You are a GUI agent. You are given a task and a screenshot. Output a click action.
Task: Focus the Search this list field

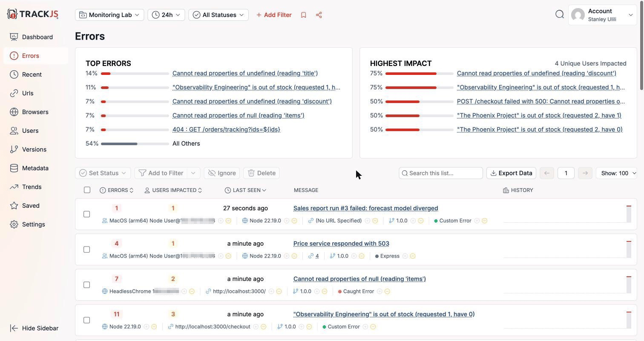point(441,173)
